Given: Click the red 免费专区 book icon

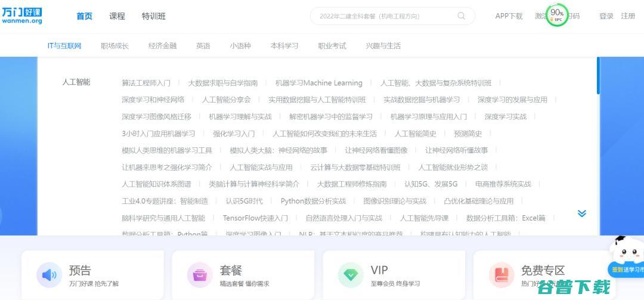Looking at the screenshot, I should pyautogui.click(x=501, y=275).
